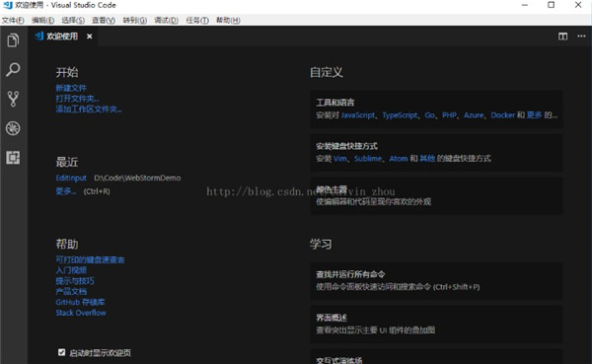The image size is (592, 364).
Task: Click the JavaScript language link
Action: (358, 115)
